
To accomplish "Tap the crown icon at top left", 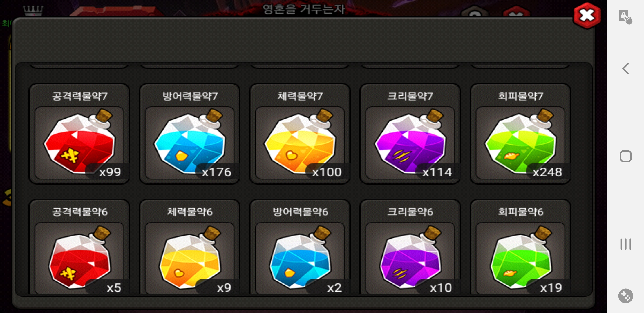I will (33, 11).
